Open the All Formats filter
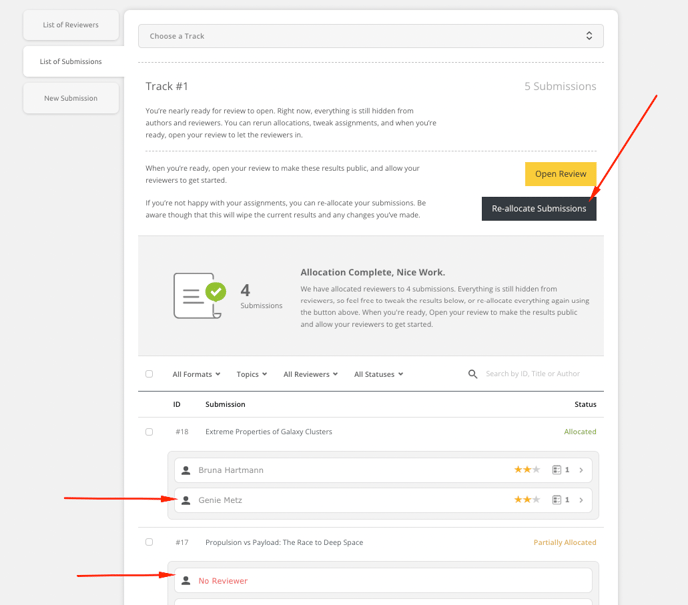The width and height of the screenshot is (688, 605). pos(196,374)
